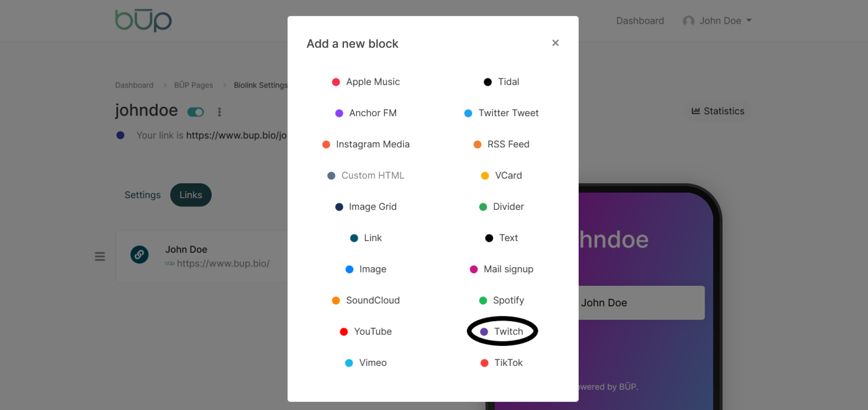This screenshot has height=410, width=868.
Task: Click John Doe button in phone preview
Action: tap(641, 303)
